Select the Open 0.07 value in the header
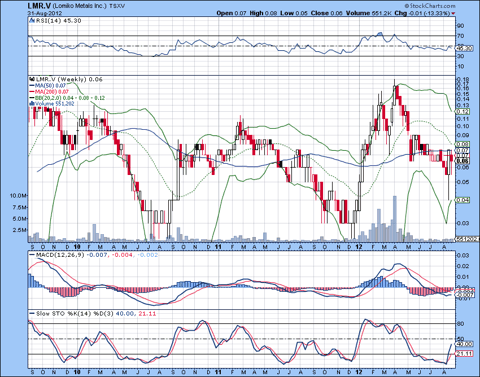This screenshot has width=480, height=377. pos(231,13)
